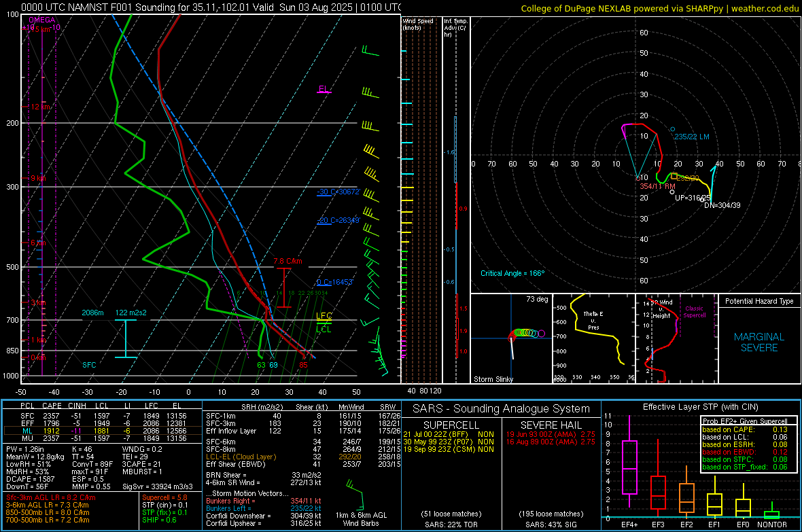Select the highlighted ML parcel row

click(103, 431)
